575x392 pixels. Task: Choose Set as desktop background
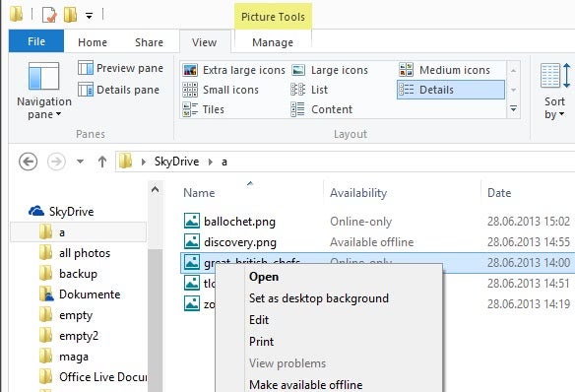pos(319,298)
